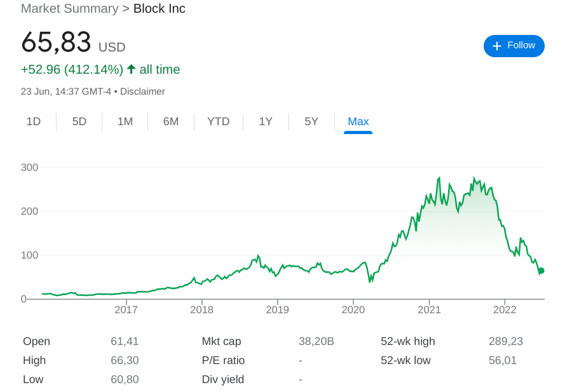
Task: Switch to the 5D range tab
Action: [79, 121]
